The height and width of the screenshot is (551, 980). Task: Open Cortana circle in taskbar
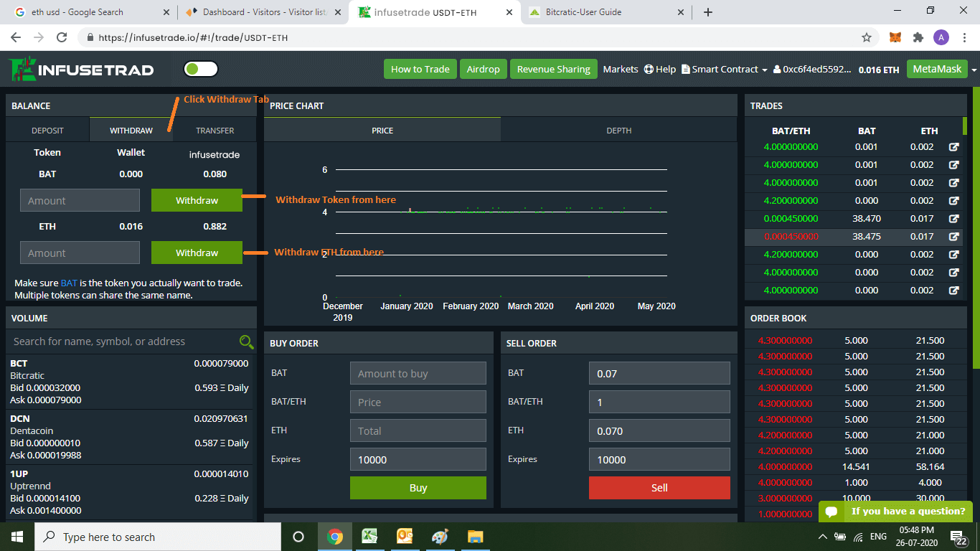[298, 537]
